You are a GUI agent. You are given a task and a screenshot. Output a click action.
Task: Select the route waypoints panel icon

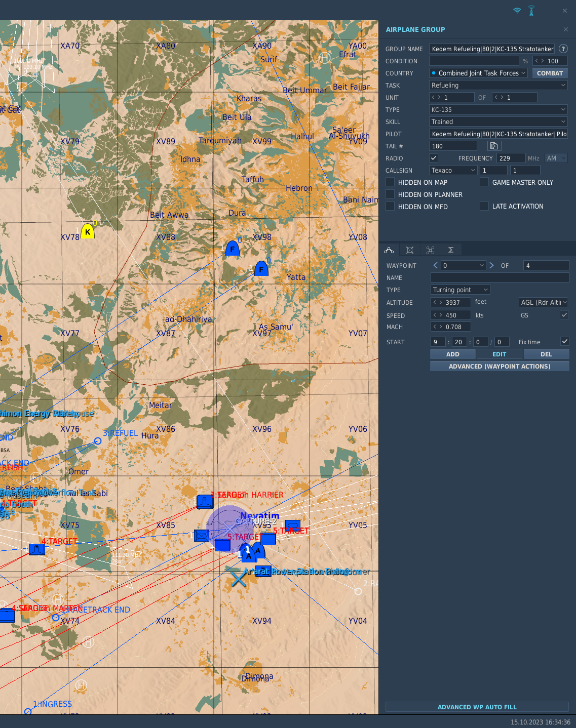(389, 250)
